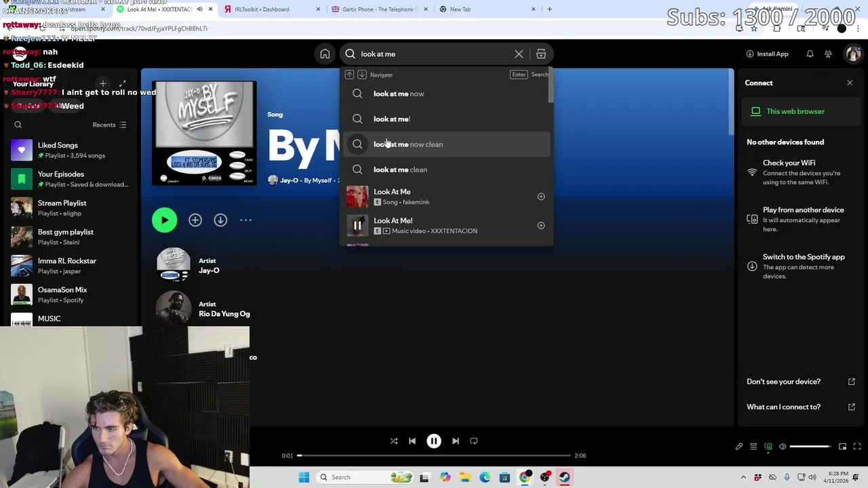Seek in the track progress bar
The image size is (868, 488).
click(x=434, y=455)
